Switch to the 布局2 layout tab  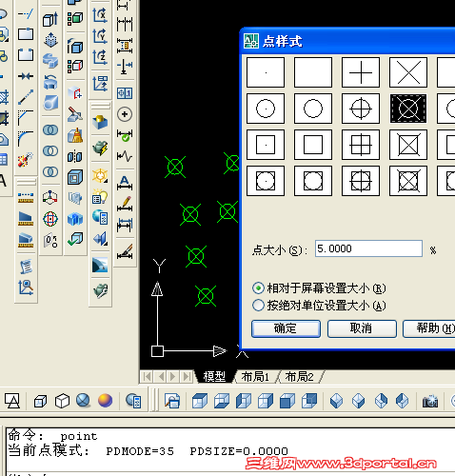[x=299, y=377]
